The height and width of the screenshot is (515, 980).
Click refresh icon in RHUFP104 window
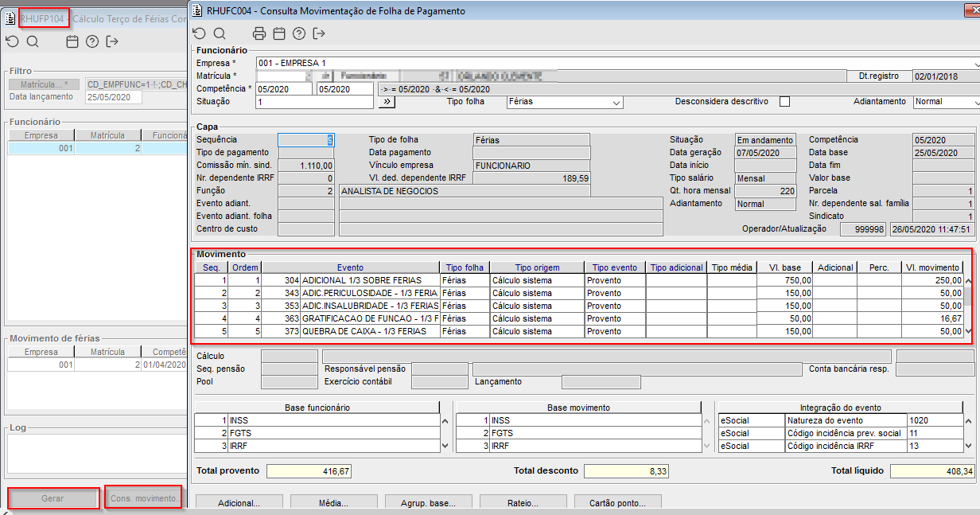(12, 42)
